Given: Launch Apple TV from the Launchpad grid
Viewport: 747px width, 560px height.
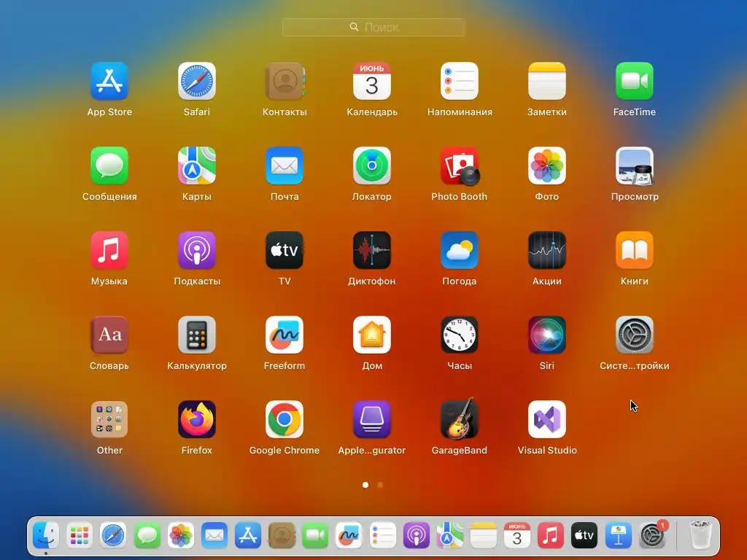Looking at the screenshot, I should point(285,251).
